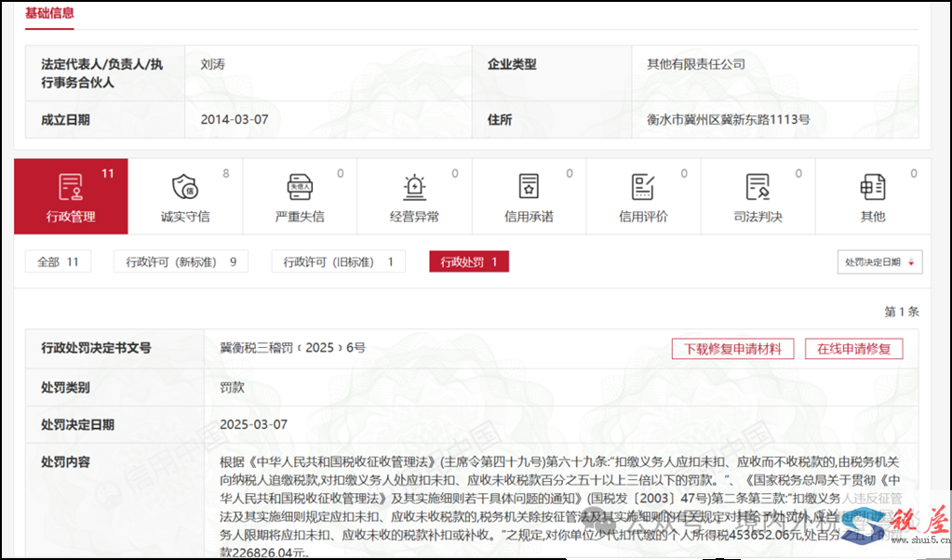Select the red 行政处罚 1 filter

(x=469, y=262)
